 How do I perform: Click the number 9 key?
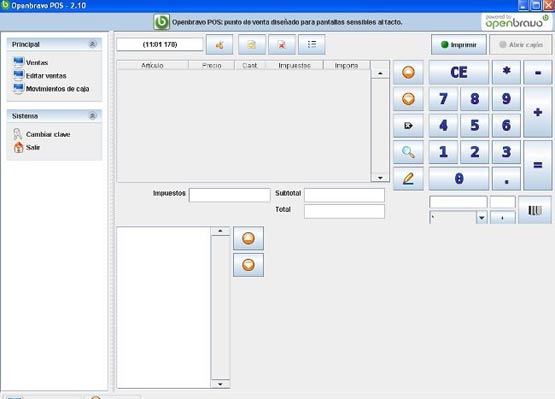point(507,99)
